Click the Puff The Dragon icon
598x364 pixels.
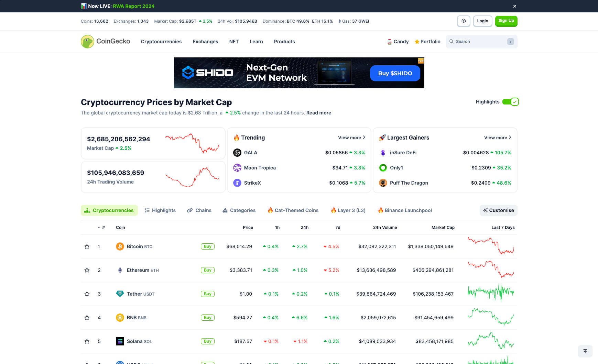point(383,183)
